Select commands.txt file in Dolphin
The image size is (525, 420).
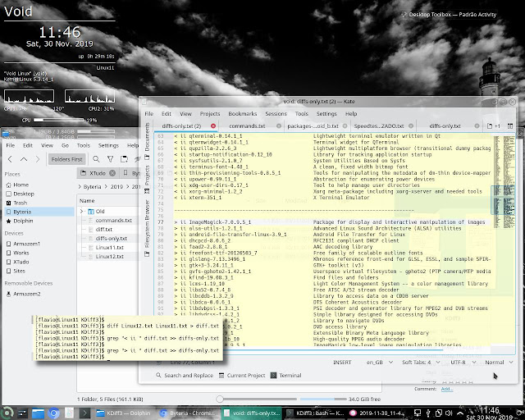(113, 221)
